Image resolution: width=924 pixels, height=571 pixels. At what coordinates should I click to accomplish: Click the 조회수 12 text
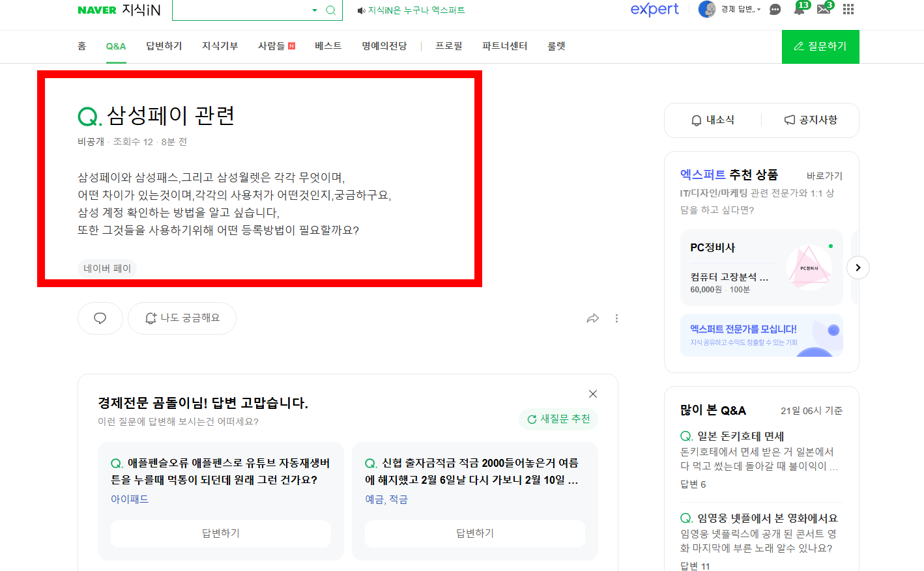click(x=133, y=142)
